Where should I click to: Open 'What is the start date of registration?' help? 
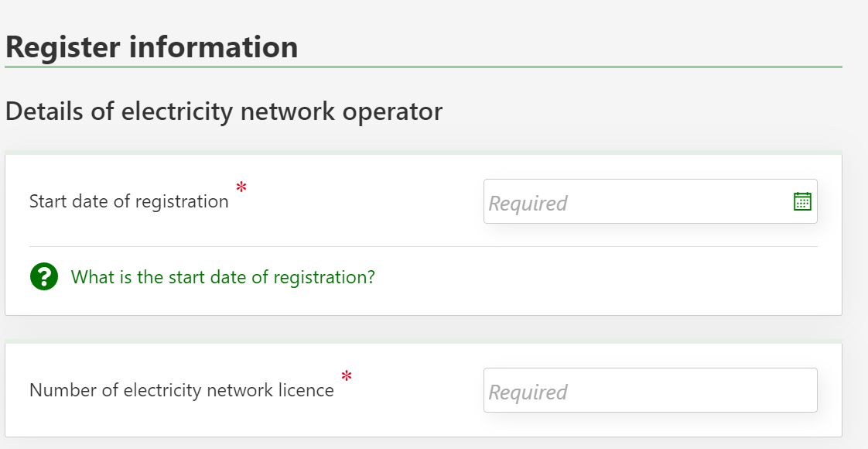click(223, 276)
